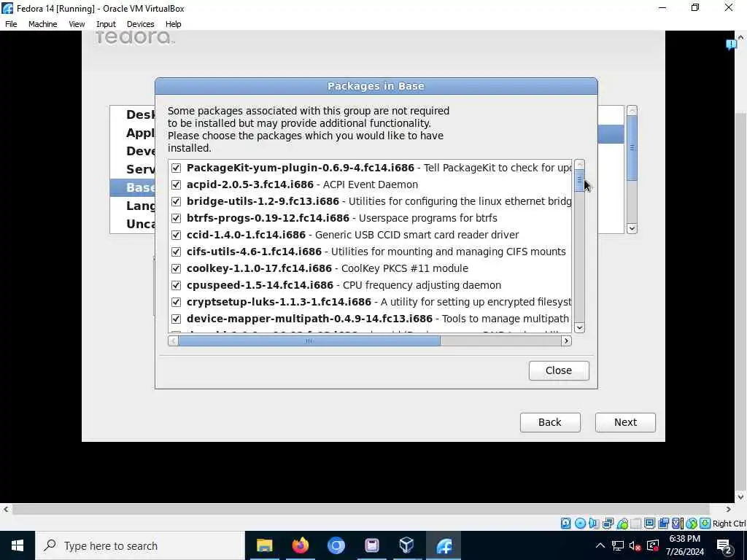Open the blue circle browser taskbar icon
This screenshot has height=560, width=747.
(x=336, y=545)
